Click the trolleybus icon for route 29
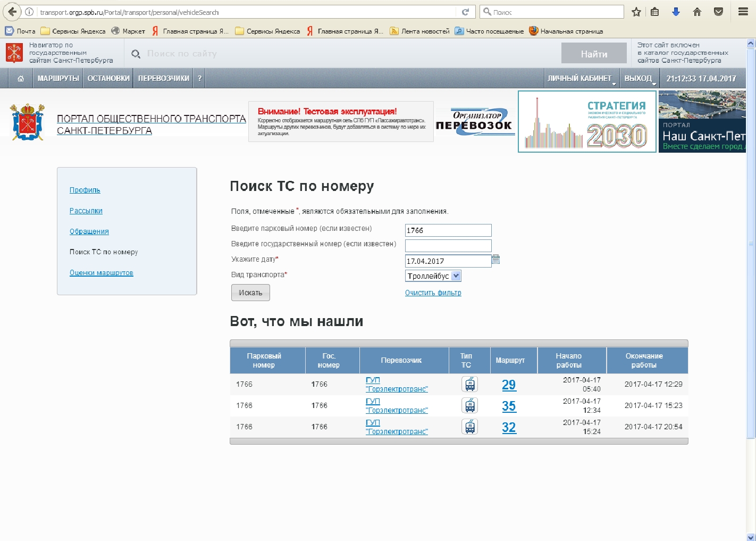756x541 pixels. [469, 384]
